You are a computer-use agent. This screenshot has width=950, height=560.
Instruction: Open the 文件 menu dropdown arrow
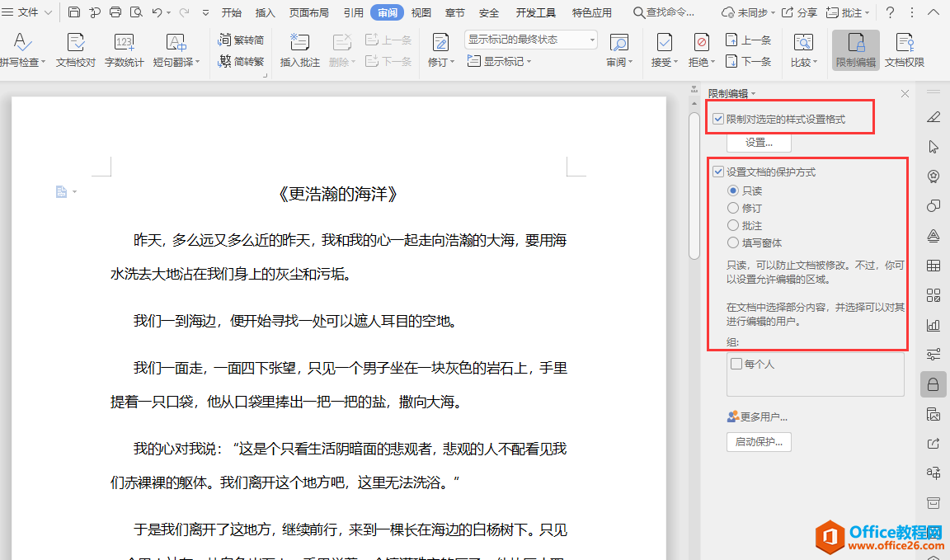coord(48,12)
